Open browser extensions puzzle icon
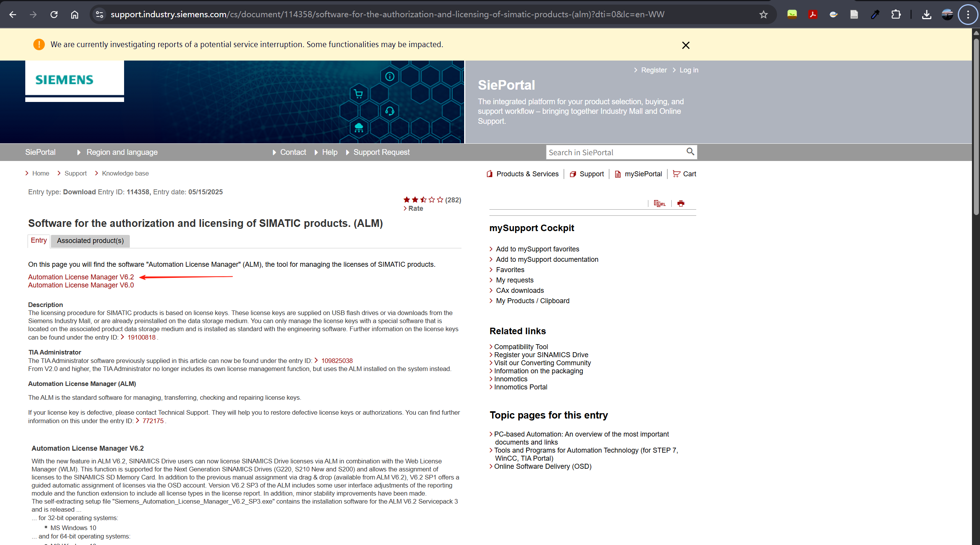980x545 pixels. (x=896, y=15)
